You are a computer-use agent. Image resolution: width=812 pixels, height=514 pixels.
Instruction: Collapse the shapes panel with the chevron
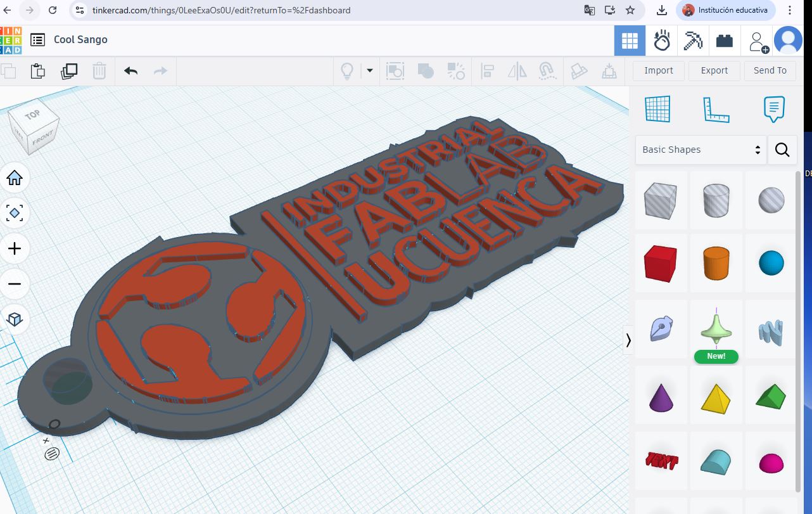[628, 340]
